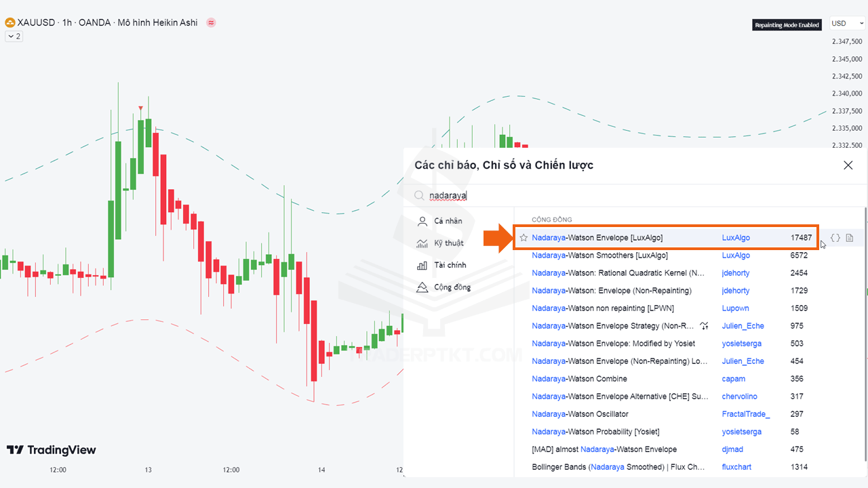Click the Cá nhân person icon
The width and height of the screenshot is (868, 488).
click(x=422, y=221)
